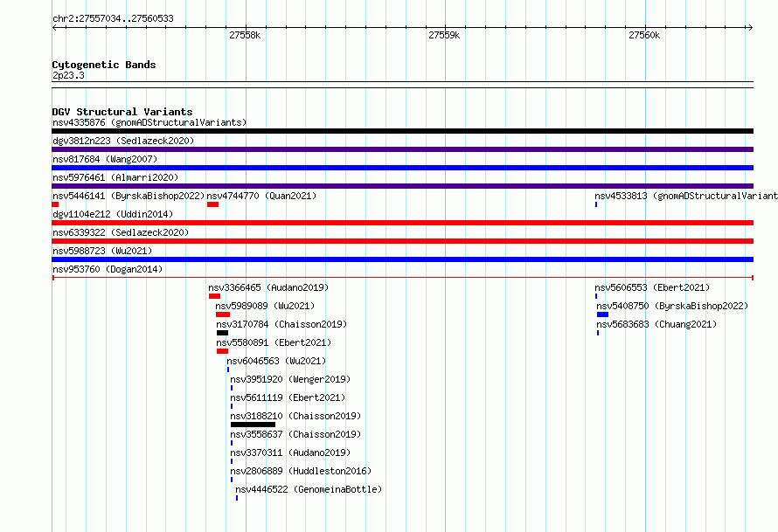The height and width of the screenshot is (532, 778).
Task: Open nsv3188210 (Chaisson2019) label
Action: [295, 416]
